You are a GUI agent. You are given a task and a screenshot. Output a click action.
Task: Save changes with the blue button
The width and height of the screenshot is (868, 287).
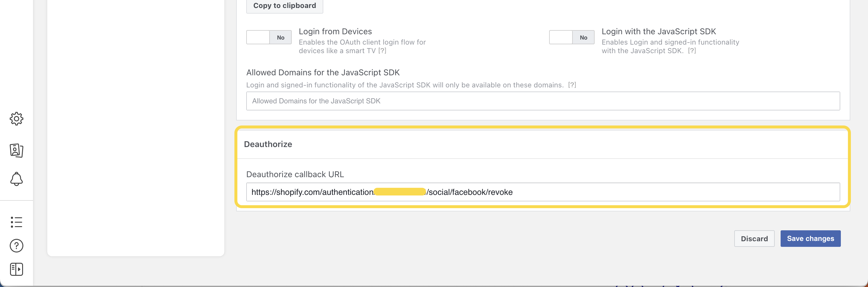(810, 239)
